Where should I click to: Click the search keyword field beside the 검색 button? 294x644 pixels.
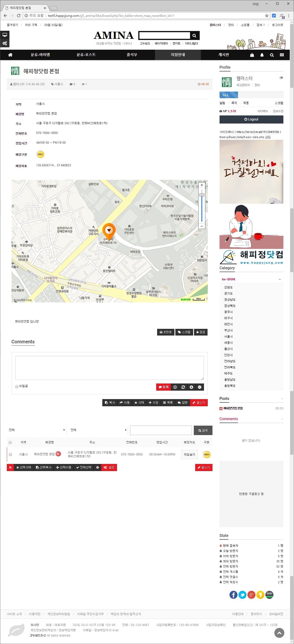[x=161, y=430]
